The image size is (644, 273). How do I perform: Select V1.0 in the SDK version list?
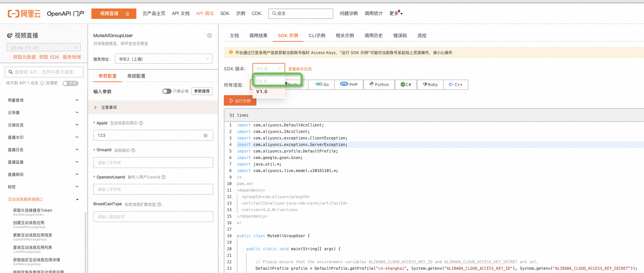(x=269, y=92)
